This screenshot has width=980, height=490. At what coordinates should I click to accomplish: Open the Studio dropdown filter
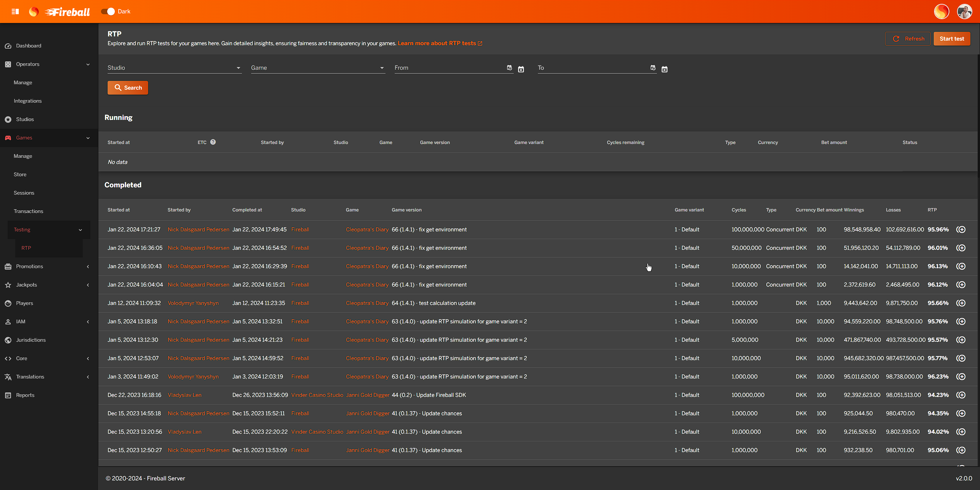click(174, 68)
